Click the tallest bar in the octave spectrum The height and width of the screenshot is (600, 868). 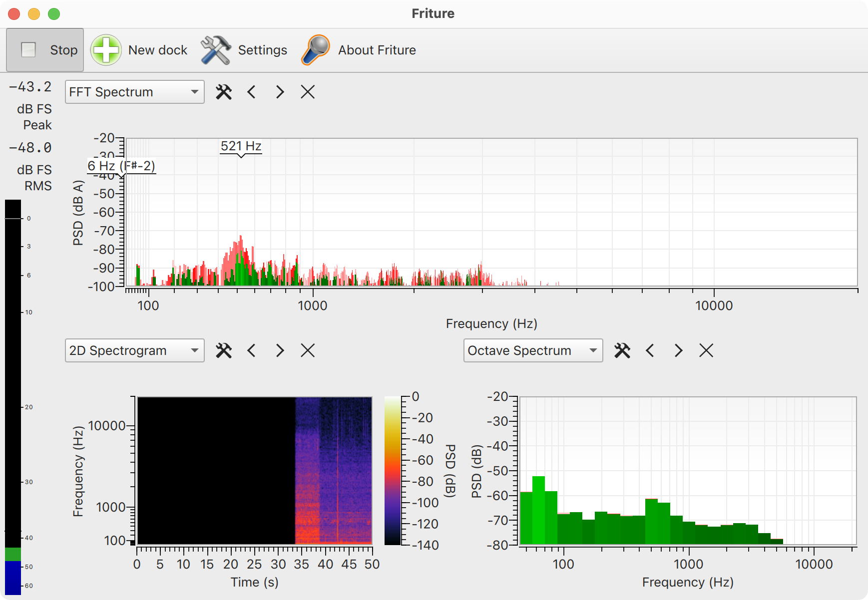tap(538, 510)
